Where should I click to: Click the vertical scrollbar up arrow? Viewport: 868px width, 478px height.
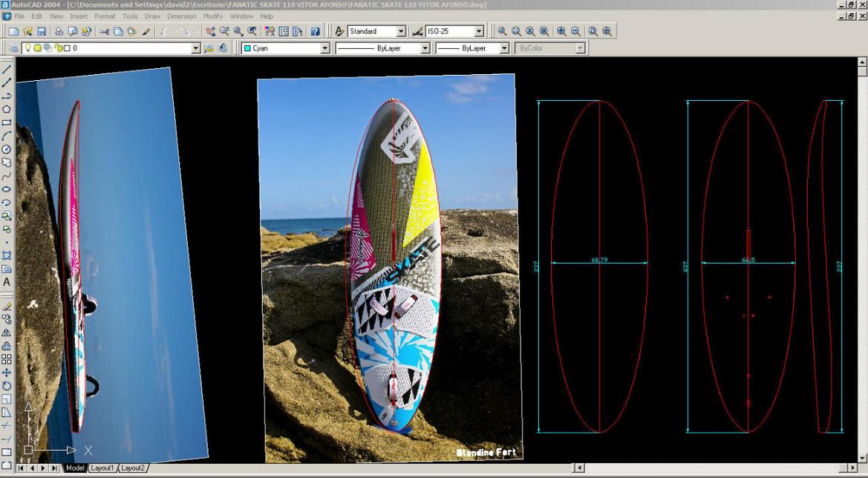(x=862, y=61)
